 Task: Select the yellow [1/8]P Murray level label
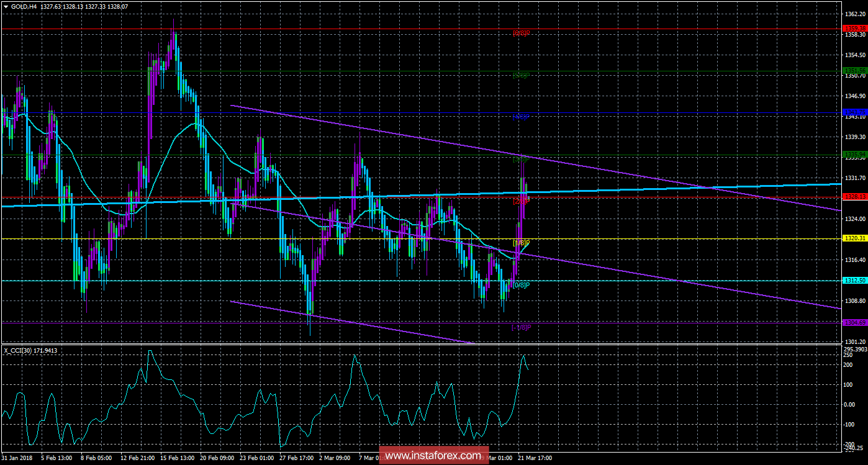tap(521, 243)
